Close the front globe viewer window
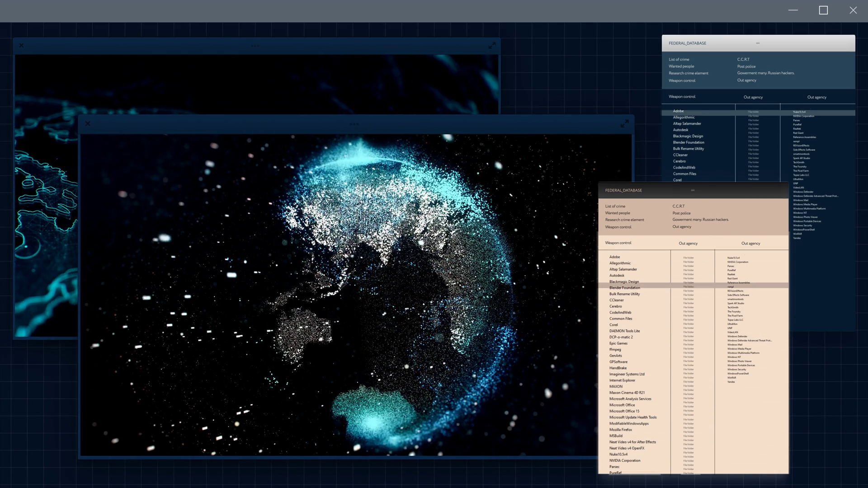Viewport: 868px width, 488px height. tap(88, 124)
